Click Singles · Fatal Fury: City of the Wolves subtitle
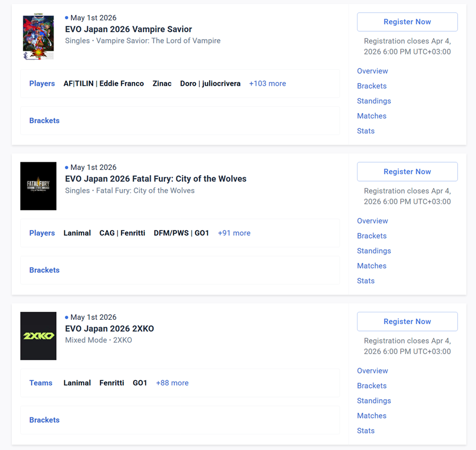 coord(130,191)
